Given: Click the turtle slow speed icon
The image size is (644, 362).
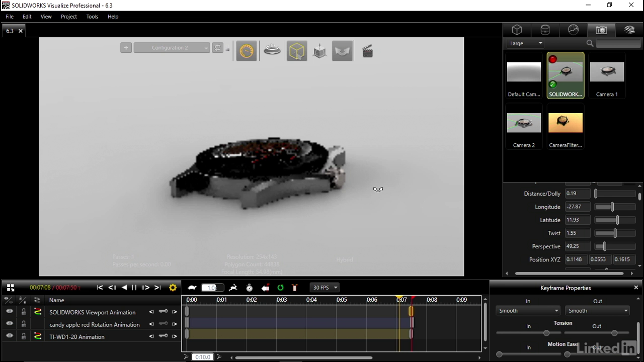Looking at the screenshot, I should tap(192, 288).
